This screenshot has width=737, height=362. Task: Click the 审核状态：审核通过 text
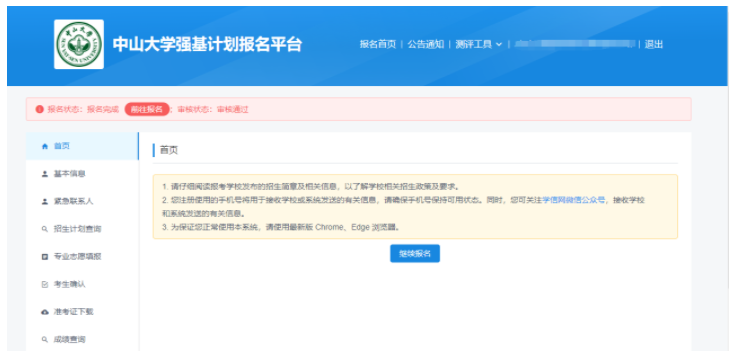212,110
